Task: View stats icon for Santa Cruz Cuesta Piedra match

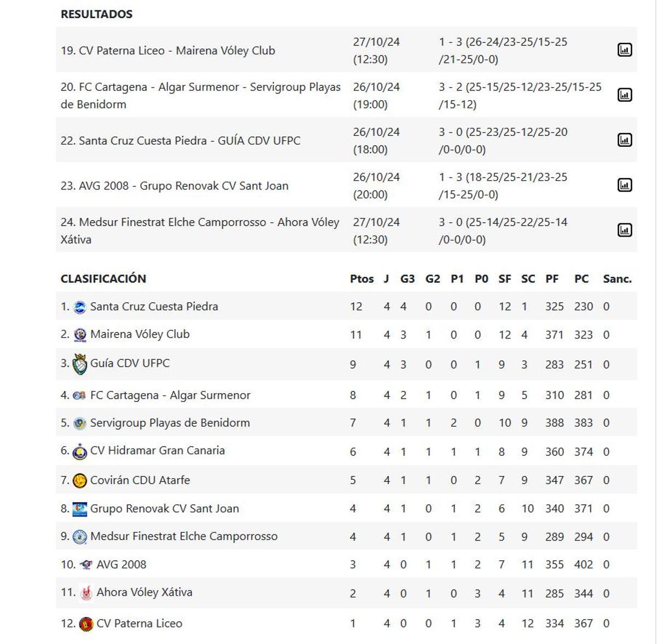Action: (x=624, y=139)
